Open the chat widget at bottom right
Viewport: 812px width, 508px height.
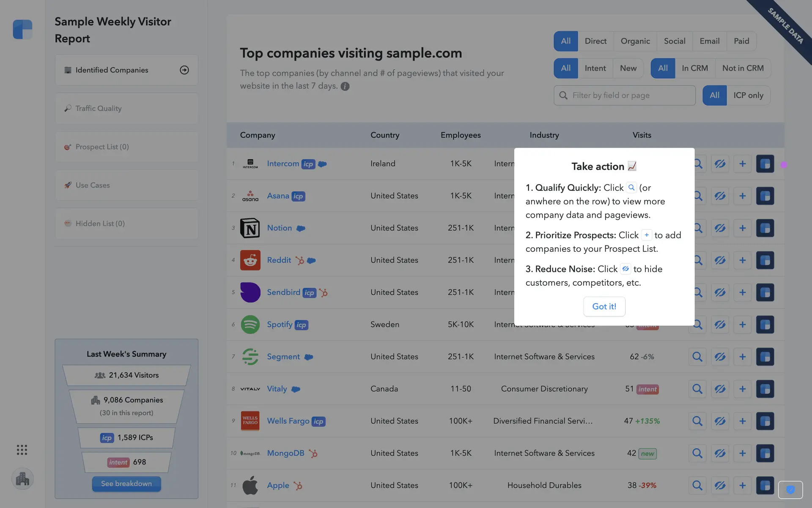[x=790, y=490]
